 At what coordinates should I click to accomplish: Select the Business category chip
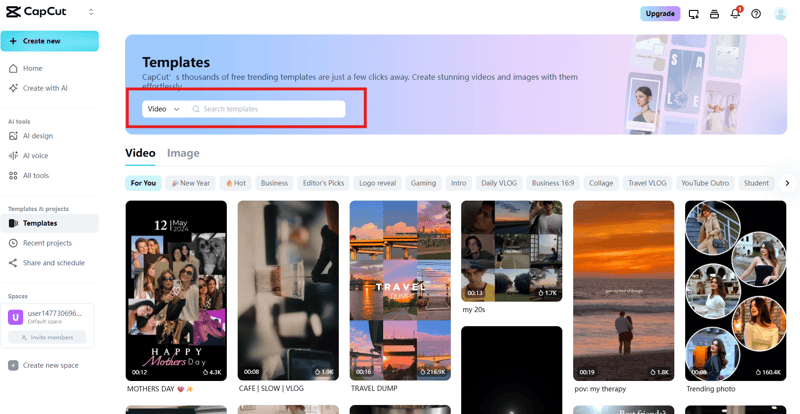click(x=274, y=183)
